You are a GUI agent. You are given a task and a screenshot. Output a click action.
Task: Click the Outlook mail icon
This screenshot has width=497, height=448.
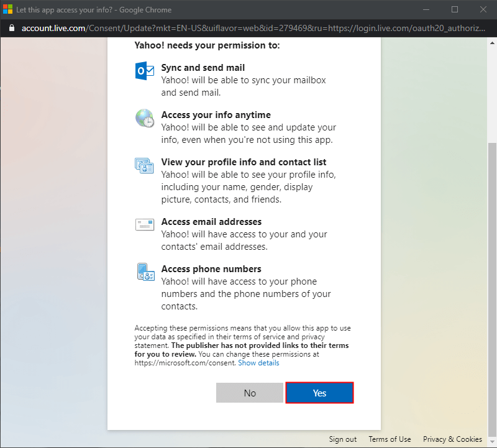(145, 71)
